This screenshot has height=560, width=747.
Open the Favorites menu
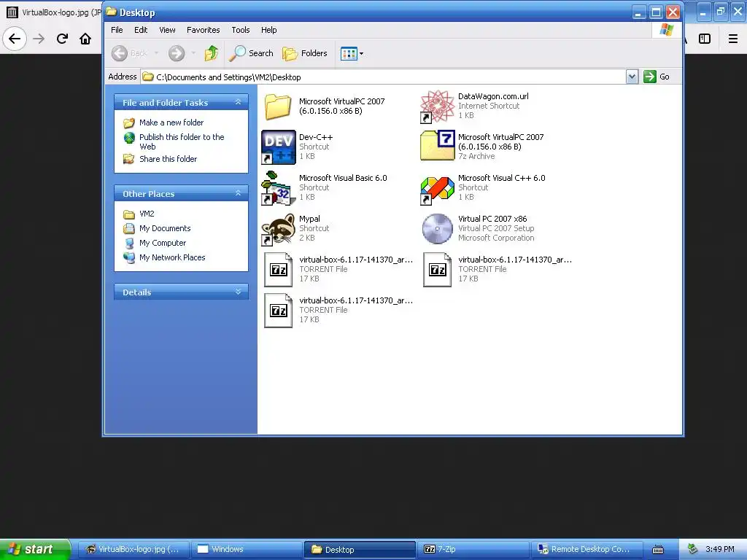(203, 30)
